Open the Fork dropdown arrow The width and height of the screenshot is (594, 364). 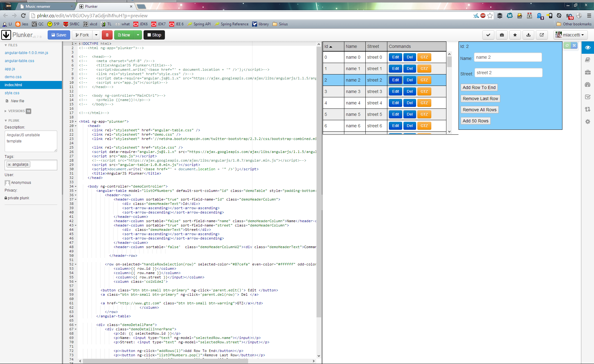point(96,35)
